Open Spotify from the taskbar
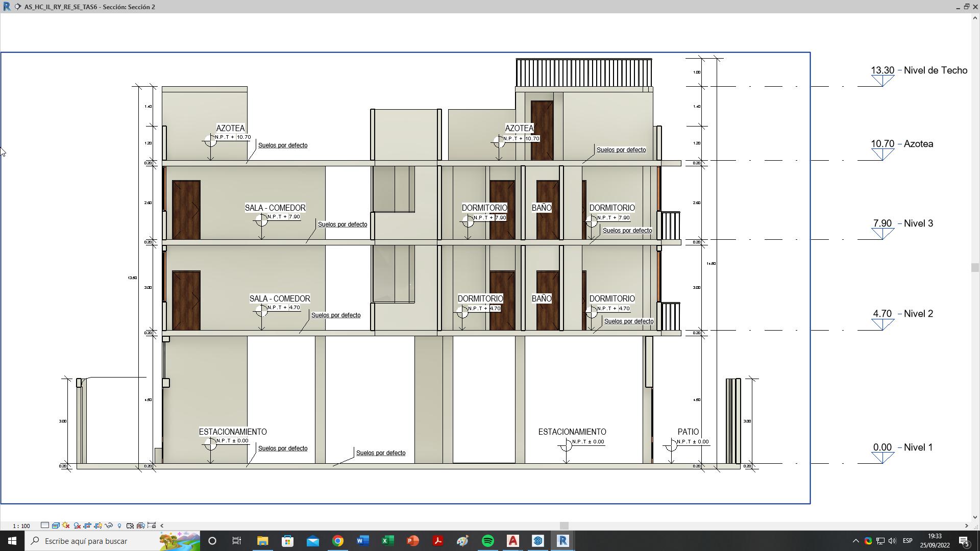The width and height of the screenshot is (980, 551). click(488, 541)
